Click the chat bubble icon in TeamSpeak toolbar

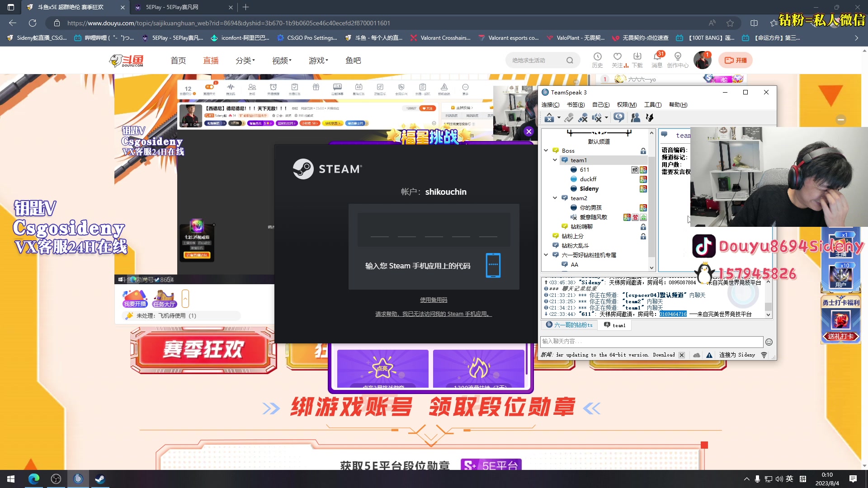pyautogui.click(x=619, y=117)
